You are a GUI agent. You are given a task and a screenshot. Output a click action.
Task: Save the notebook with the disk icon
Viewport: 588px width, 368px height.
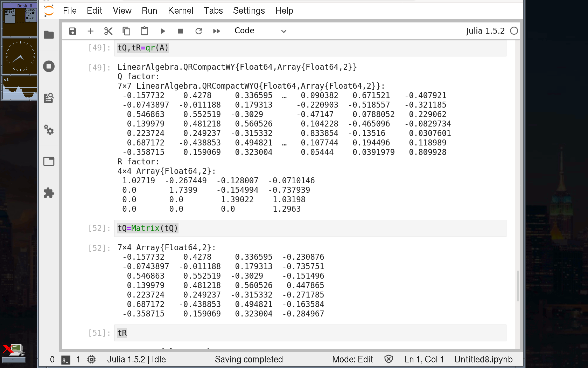pos(72,31)
